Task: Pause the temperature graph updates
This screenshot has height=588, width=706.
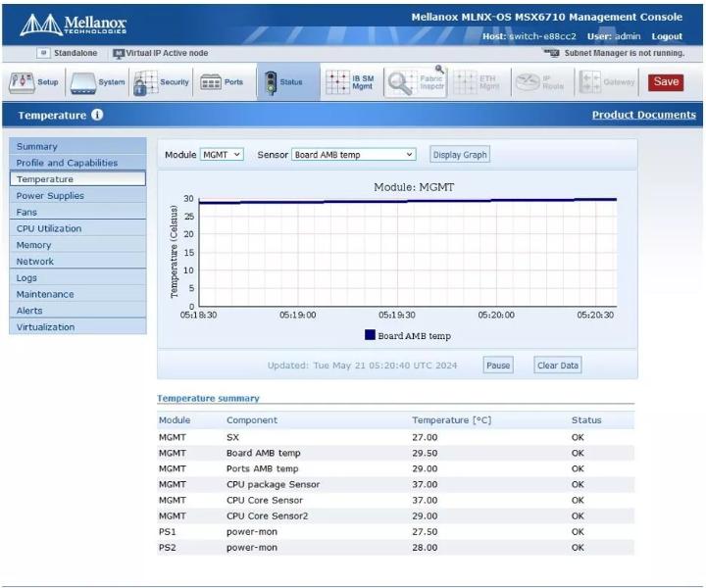Action: [x=498, y=366]
